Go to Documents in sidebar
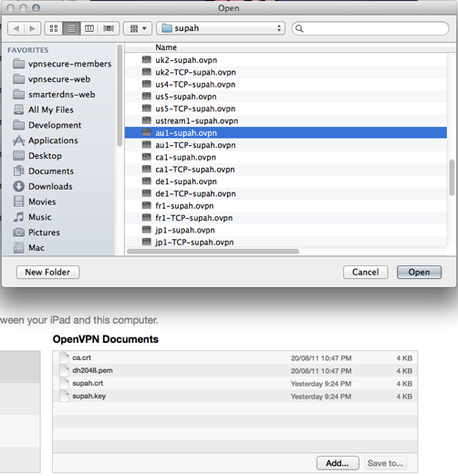This screenshot has height=476, width=458. [x=43, y=171]
